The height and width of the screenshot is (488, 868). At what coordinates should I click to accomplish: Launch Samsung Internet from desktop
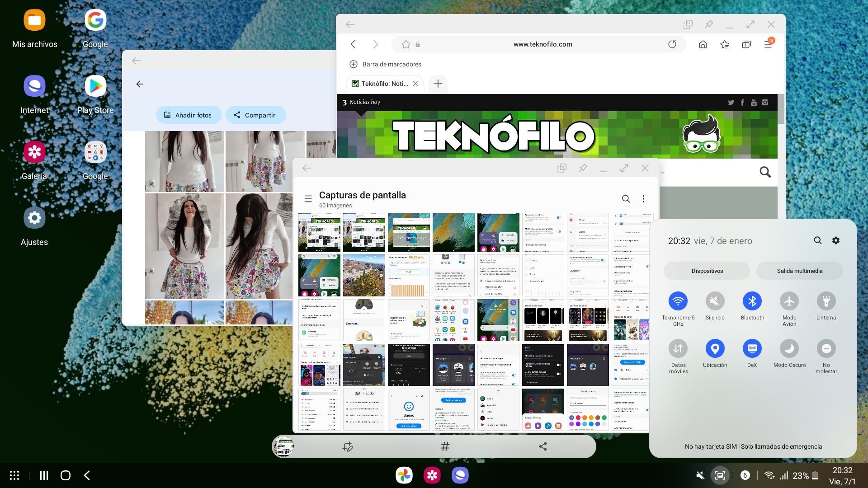click(x=34, y=94)
